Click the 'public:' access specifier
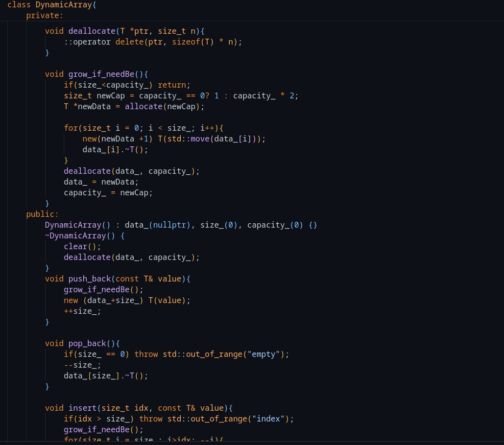The height and width of the screenshot is (445, 504). coord(43,214)
